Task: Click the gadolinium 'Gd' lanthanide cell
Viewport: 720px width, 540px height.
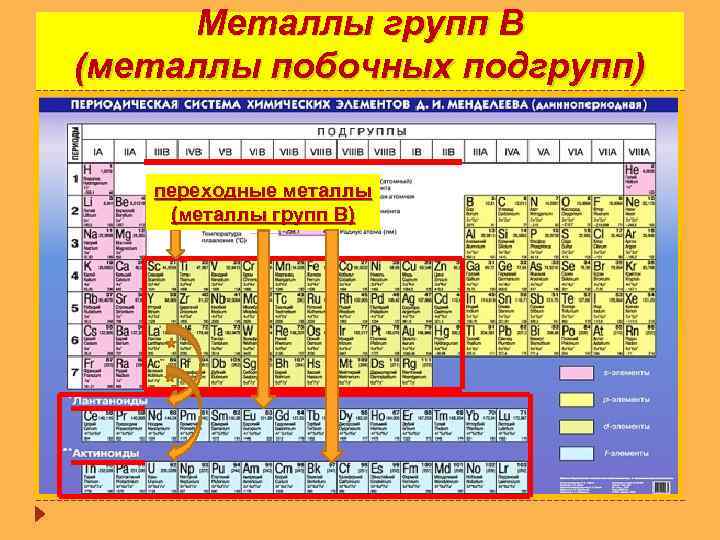Action: (x=289, y=425)
